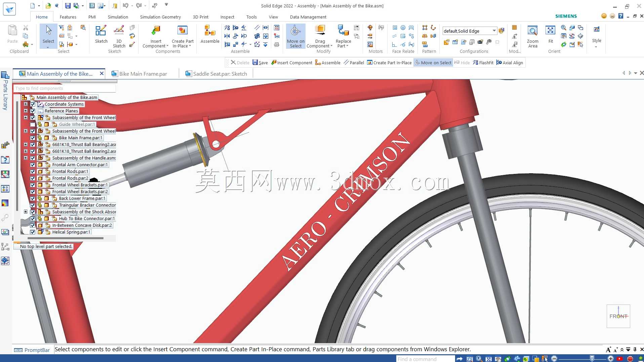Screen dimensions: 644x362
Task: Click the PathFinder horizontal scrollbar
Action: (x=66, y=238)
